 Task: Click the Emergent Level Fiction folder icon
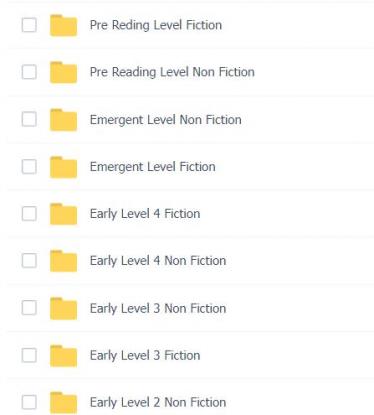pyautogui.click(x=63, y=167)
